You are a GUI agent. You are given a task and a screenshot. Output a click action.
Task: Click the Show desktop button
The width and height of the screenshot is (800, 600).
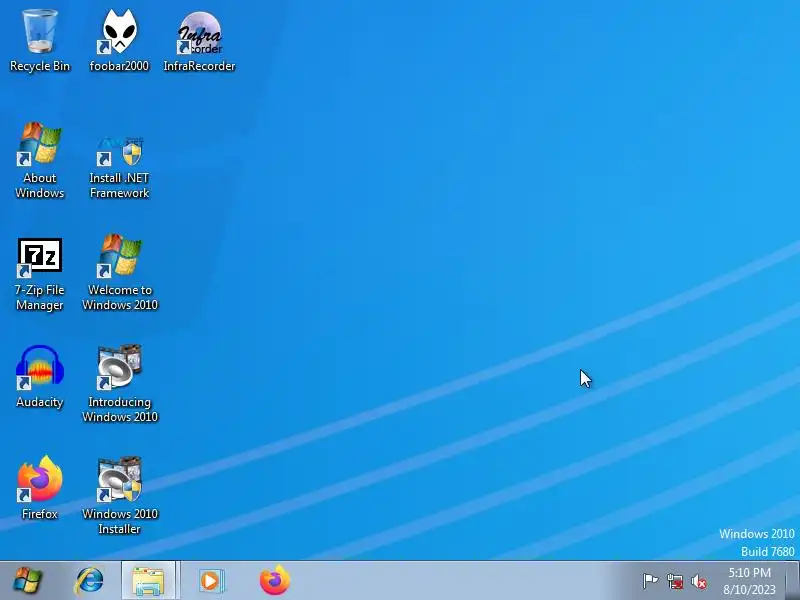(793, 581)
